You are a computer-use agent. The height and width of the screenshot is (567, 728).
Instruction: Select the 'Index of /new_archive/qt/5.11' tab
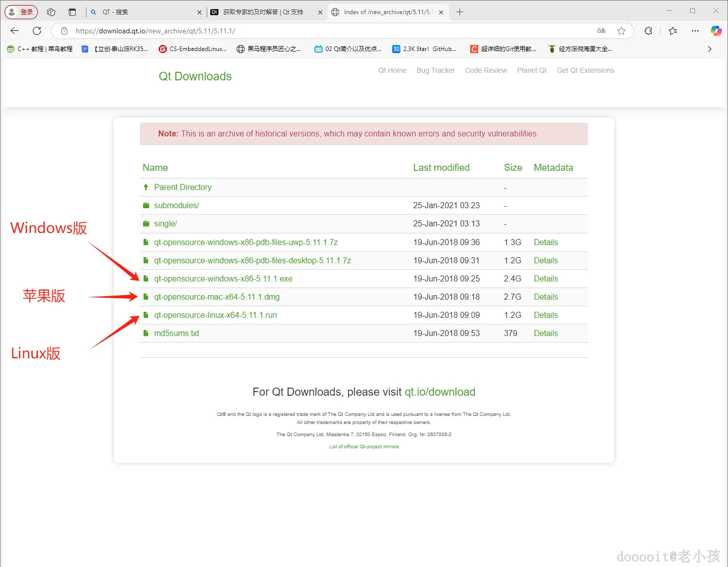pos(388,12)
